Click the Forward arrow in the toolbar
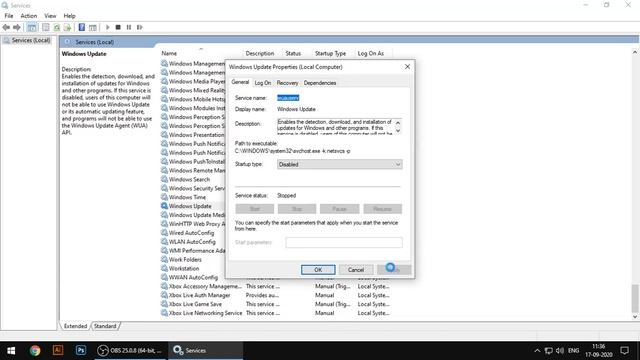 pyautogui.click(x=17, y=27)
